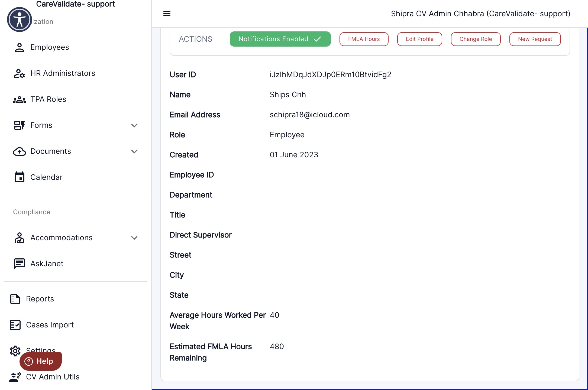Click the Edit Profile button
The image size is (588, 390).
tap(419, 39)
